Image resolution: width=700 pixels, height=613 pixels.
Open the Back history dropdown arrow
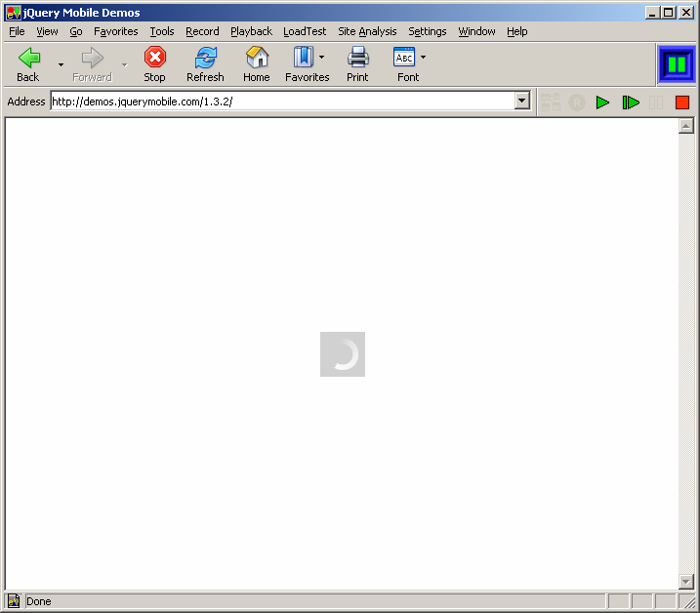(x=61, y=65)
